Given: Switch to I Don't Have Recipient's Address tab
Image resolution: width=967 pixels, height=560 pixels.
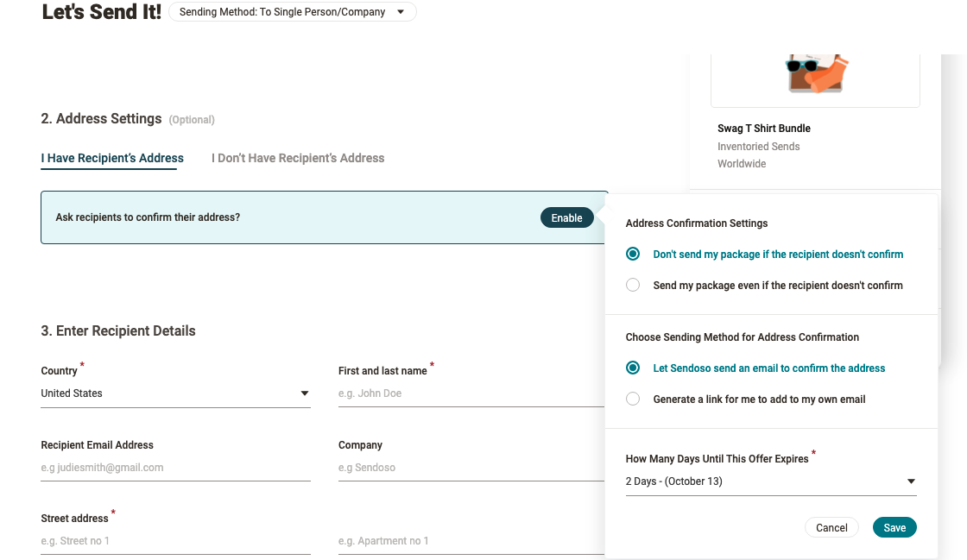Looking at the screenshot, I should click(x=298, y=158).
